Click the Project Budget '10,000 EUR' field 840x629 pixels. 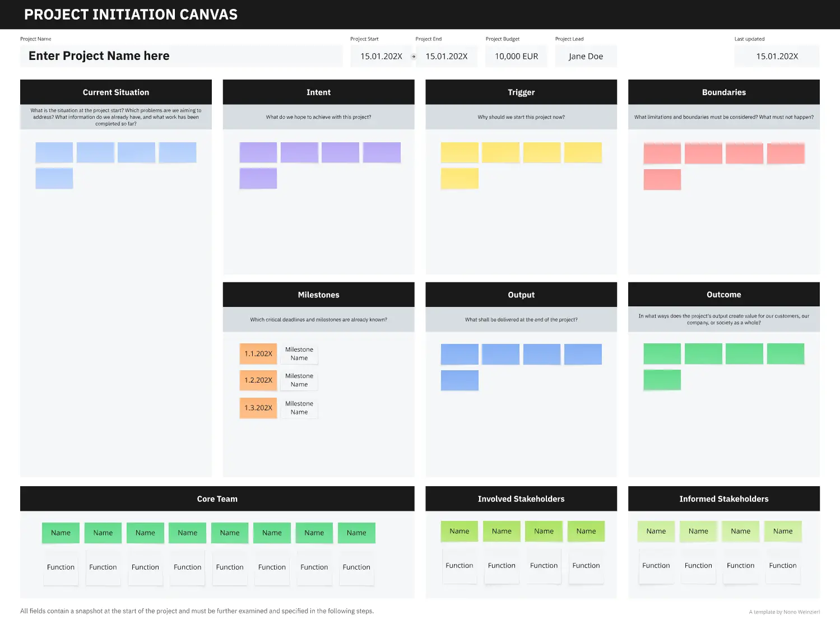(516, 57)
